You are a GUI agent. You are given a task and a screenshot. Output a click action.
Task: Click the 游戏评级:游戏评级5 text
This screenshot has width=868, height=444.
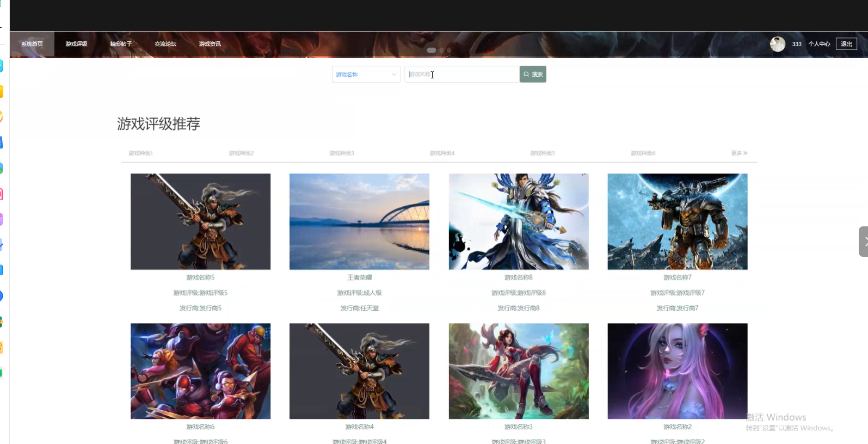click(200, 293)
